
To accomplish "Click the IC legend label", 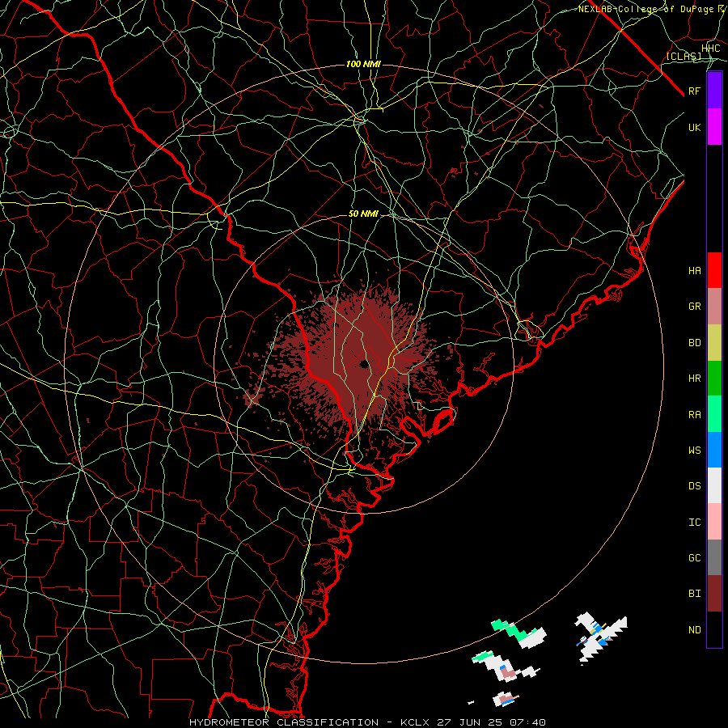I will click(x=694, y=523).
